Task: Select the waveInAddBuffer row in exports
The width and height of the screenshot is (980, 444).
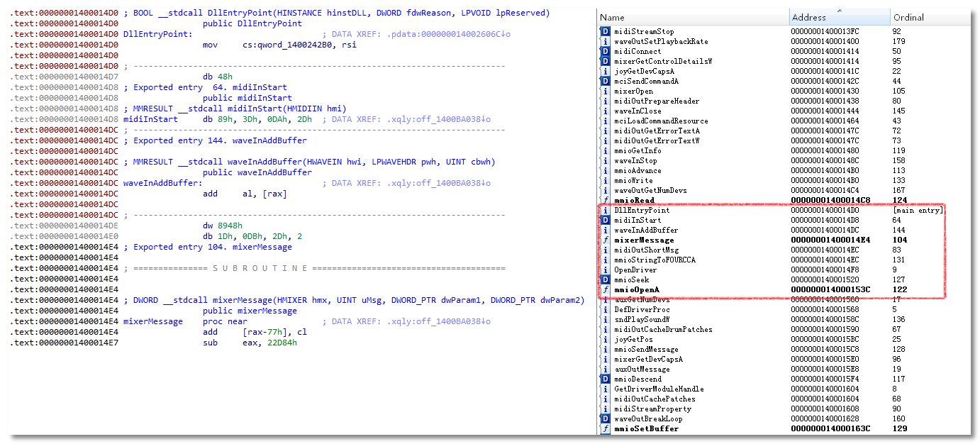Action: click(646, 230)
